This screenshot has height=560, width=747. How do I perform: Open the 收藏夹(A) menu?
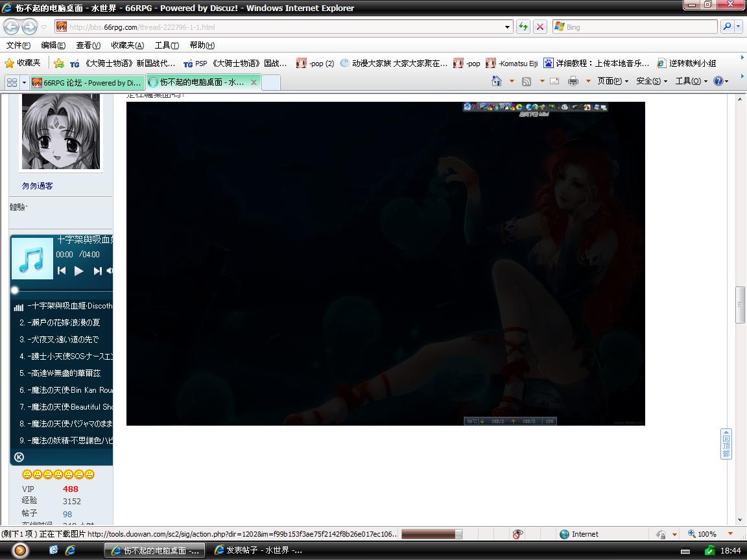(127, 45)
